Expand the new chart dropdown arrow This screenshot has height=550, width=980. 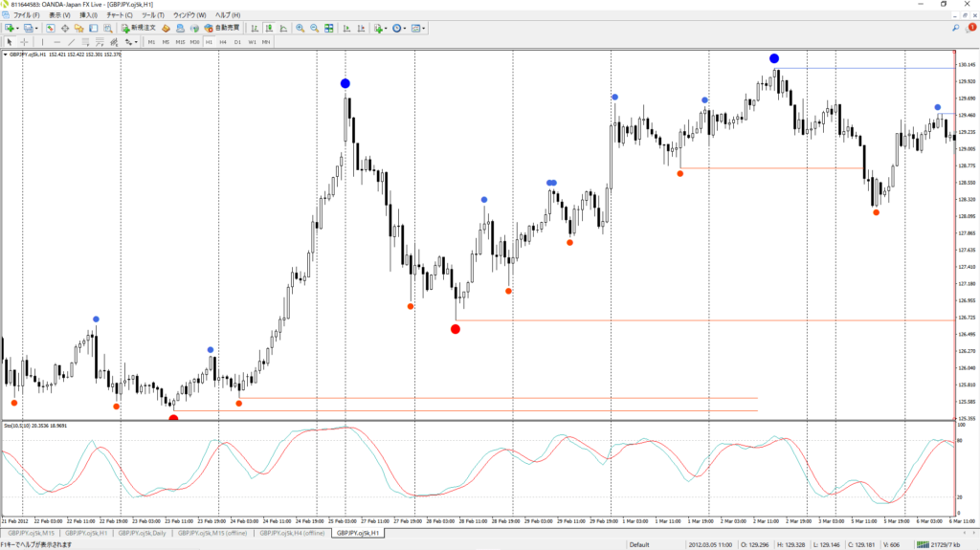point(18,29)
